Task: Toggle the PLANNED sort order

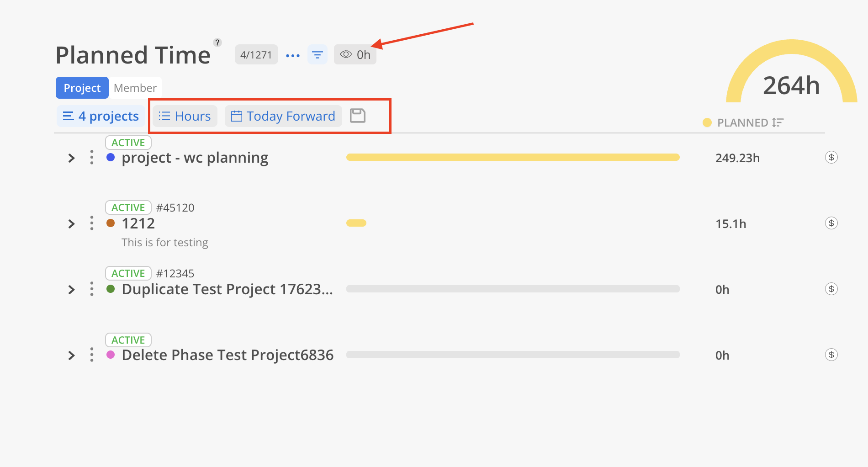Action: 778,122
